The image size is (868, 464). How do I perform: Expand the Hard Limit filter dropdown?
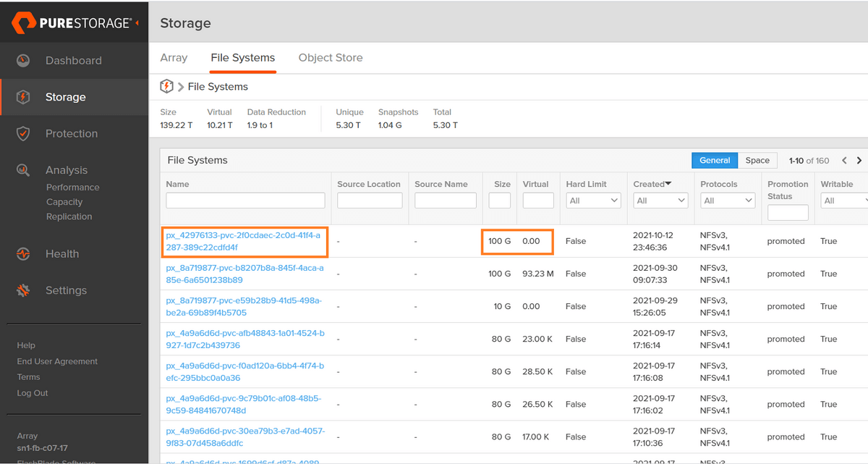594,201
